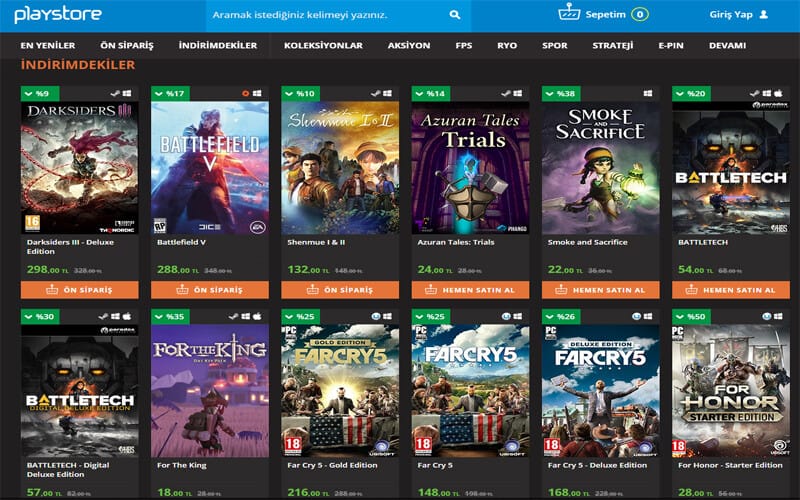Click the 'Far Cry 5 - Deluxe Edition' title

coord(597,465)
